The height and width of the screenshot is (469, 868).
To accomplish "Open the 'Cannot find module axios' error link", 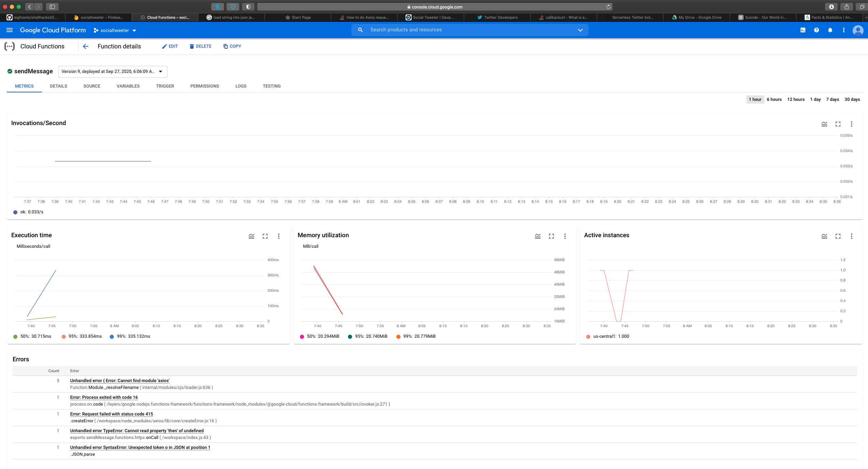I will tap(120, 381).
